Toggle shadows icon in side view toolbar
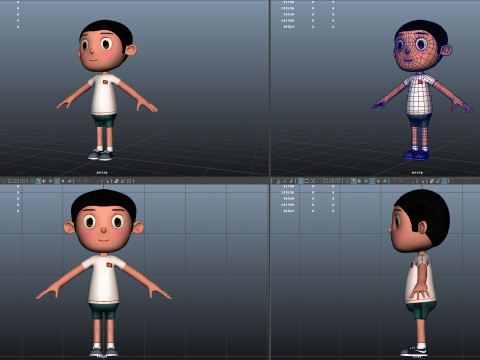Image resolution: width=480 pixels, height=360 pixels. pyautogui.click(x=385, y=181)
